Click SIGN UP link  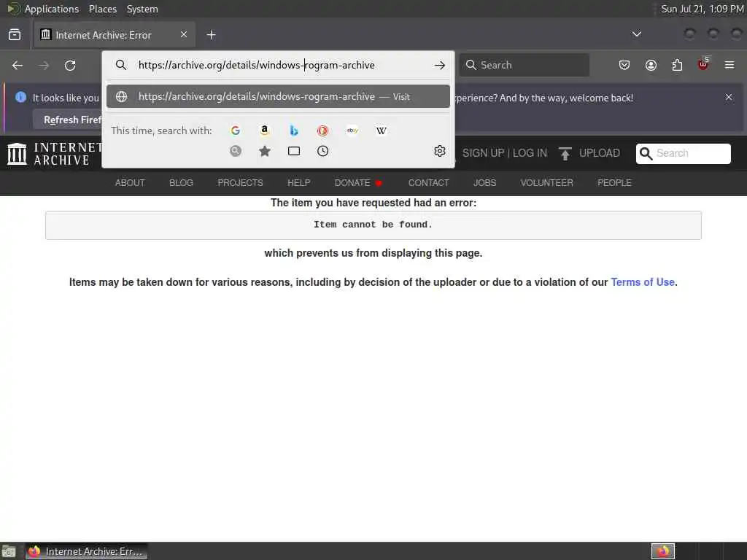tap(483, 153)
